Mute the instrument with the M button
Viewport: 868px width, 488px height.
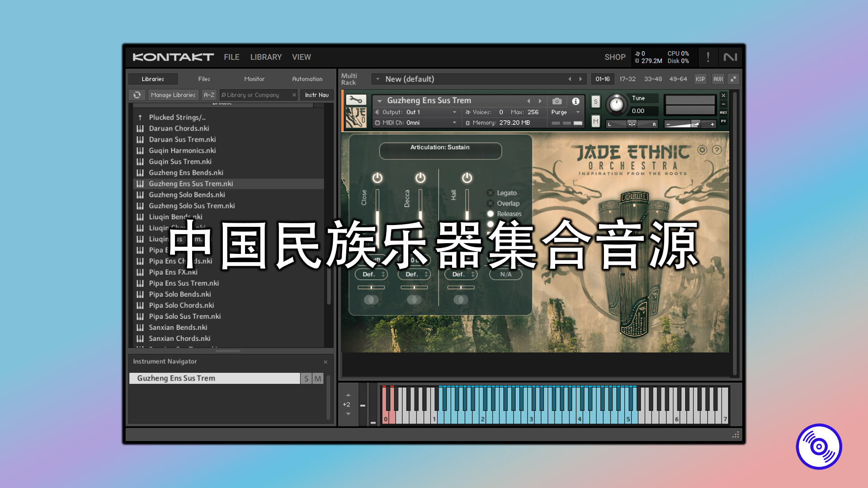click(595, 121)
